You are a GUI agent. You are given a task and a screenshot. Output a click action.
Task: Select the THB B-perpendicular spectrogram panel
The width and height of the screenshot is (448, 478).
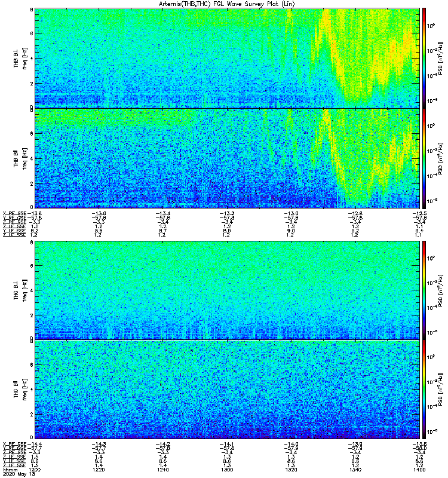click(228, 58)
